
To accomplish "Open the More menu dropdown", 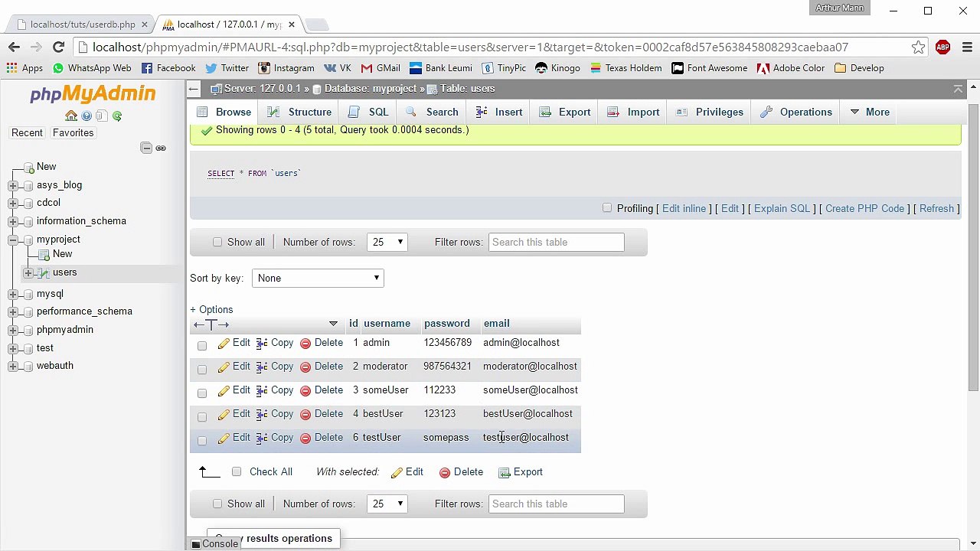I will 870,112.
